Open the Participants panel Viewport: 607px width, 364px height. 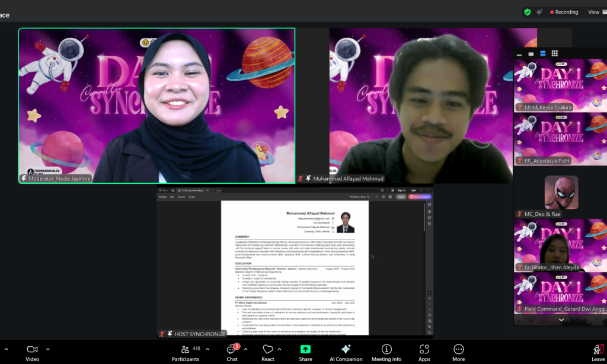186,353
